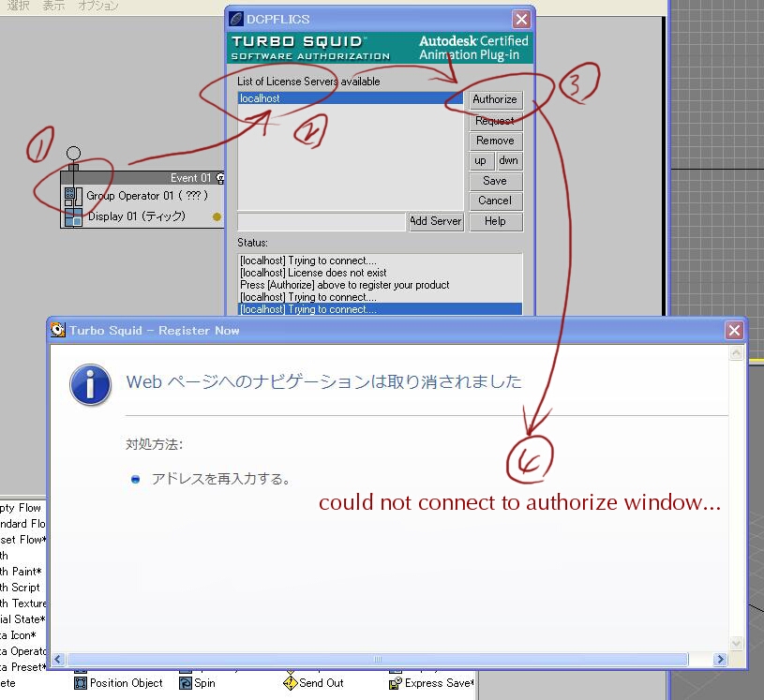Select the Texture depot item
Screen dimensions: 764x700
pyautogui.click(x=22, y=603)
